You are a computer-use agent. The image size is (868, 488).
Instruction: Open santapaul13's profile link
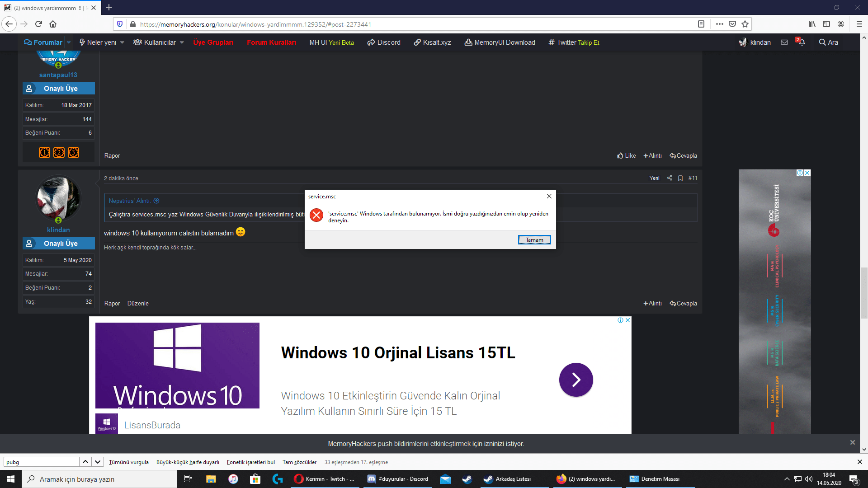click(x=58, y=75)
